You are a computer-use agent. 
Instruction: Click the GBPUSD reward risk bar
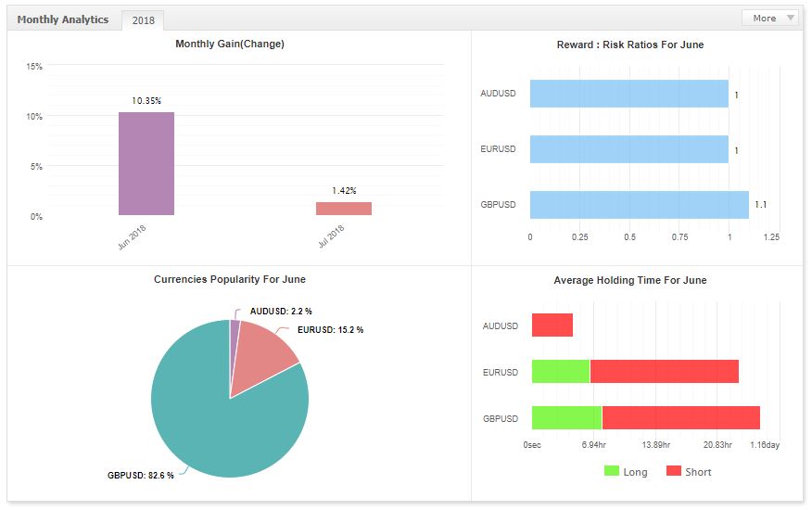click(639, 204)
